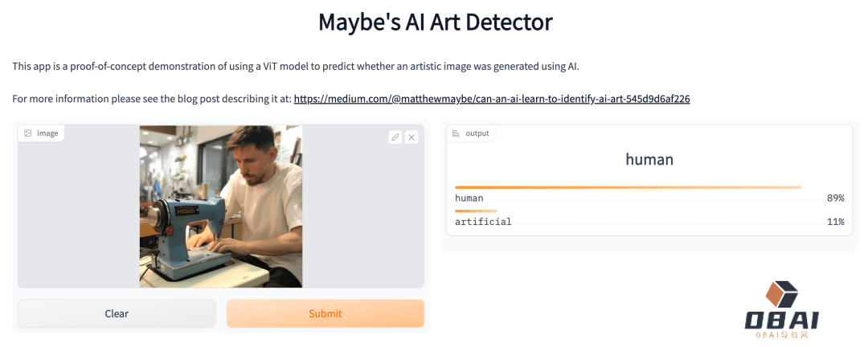Click the image panel label icon
This screenshot has width=868, height=347.
[x=28, y=133]
